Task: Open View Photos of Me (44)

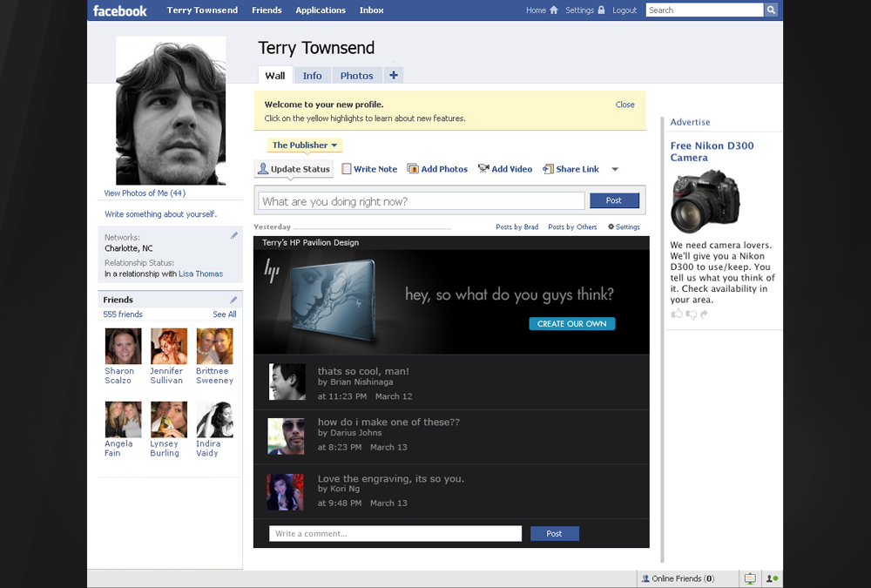Action: tap(145, 193)
